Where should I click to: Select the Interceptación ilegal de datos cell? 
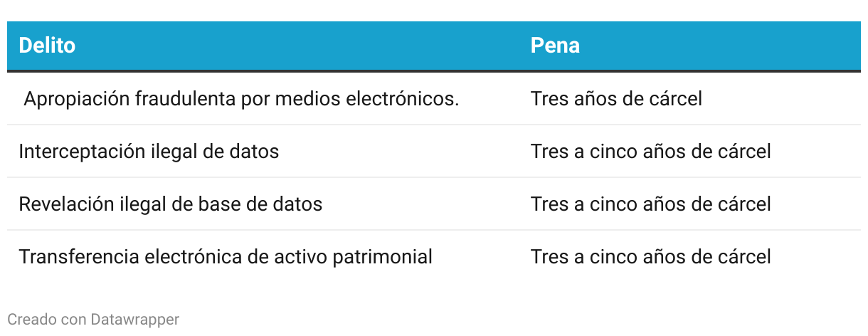coord(148,152)
